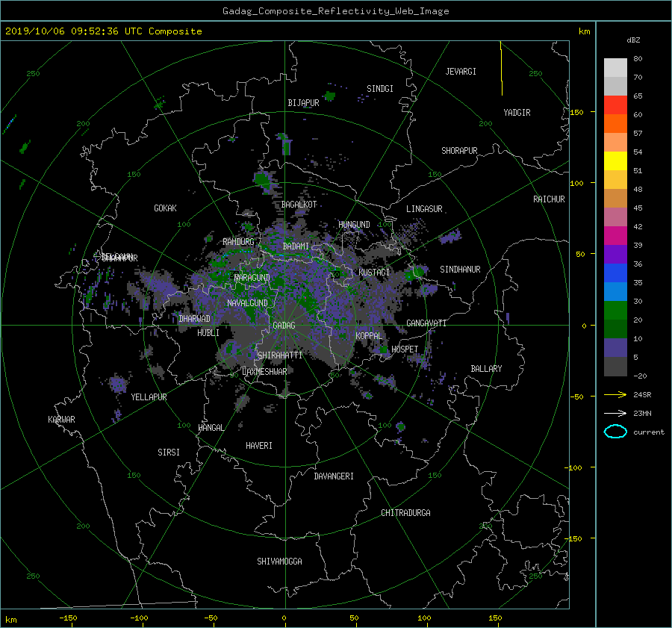Viewport: 672px width, 628px height.
Task: Click the HANGAL label
Action: tap(211, 428)
